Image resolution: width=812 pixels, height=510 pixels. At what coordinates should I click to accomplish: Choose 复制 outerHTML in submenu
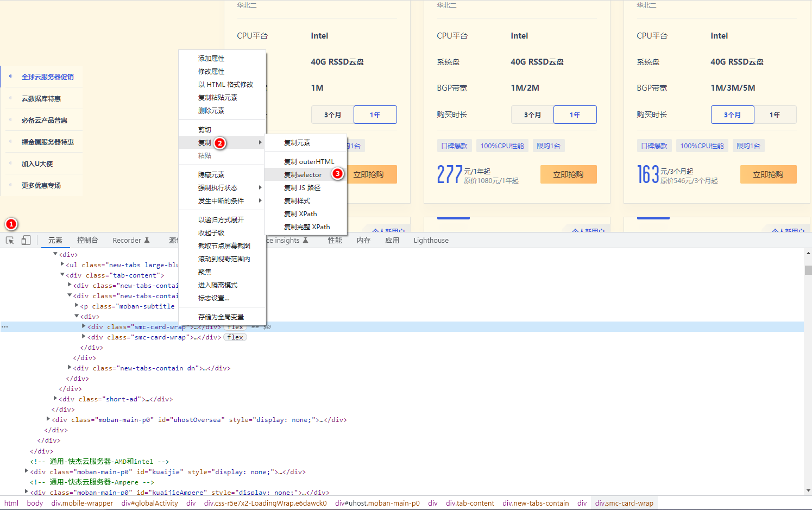click(x=306, y=162)
